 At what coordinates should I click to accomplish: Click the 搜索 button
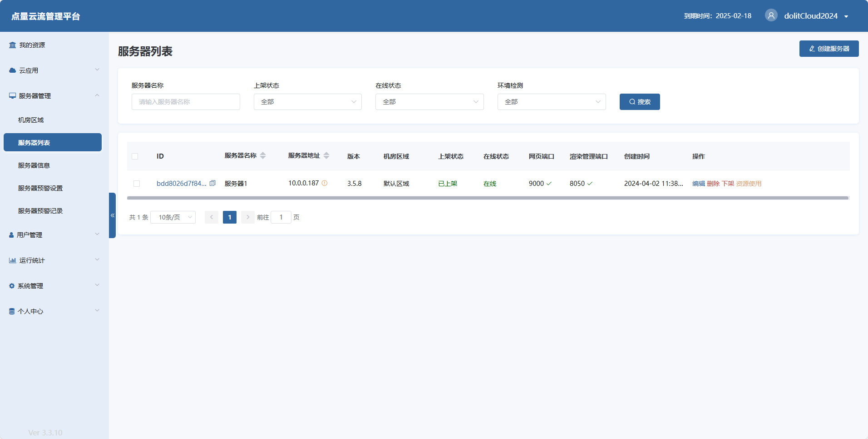639,102
